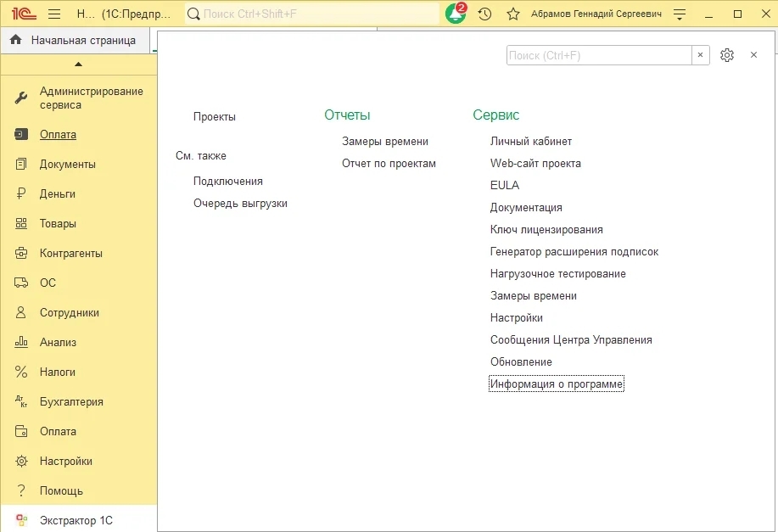
Task: Open Ключ лицензирования item
Action: coord(546,230)
